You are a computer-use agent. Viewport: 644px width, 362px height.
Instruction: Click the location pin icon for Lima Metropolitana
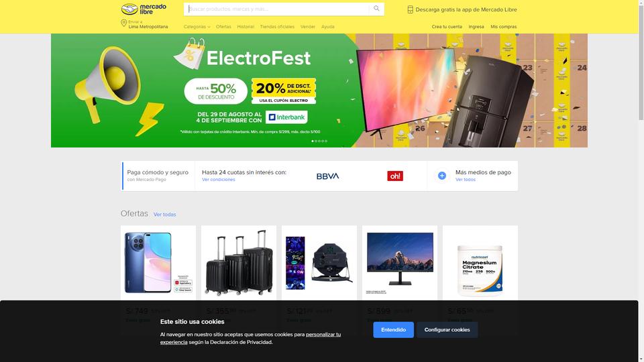(x=123, y=23)
